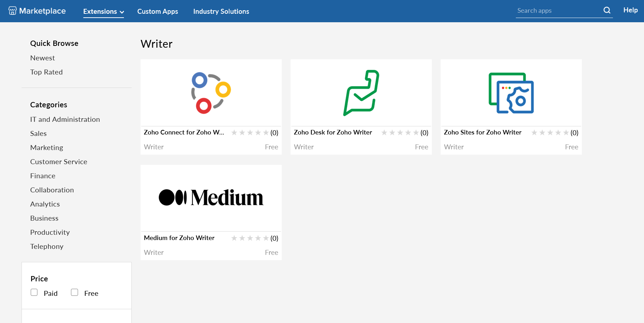This screenshot has height=323, width=644.
Task: Click star rating on Zoho Desk card
Action: click(x=400, y=133)
